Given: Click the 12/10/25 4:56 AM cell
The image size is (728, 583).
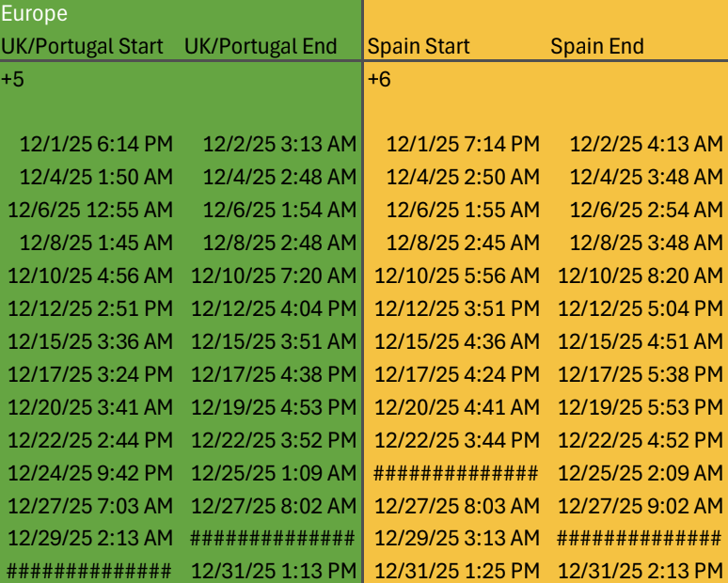Looking at the screenshot, I should tap(90, 276).
